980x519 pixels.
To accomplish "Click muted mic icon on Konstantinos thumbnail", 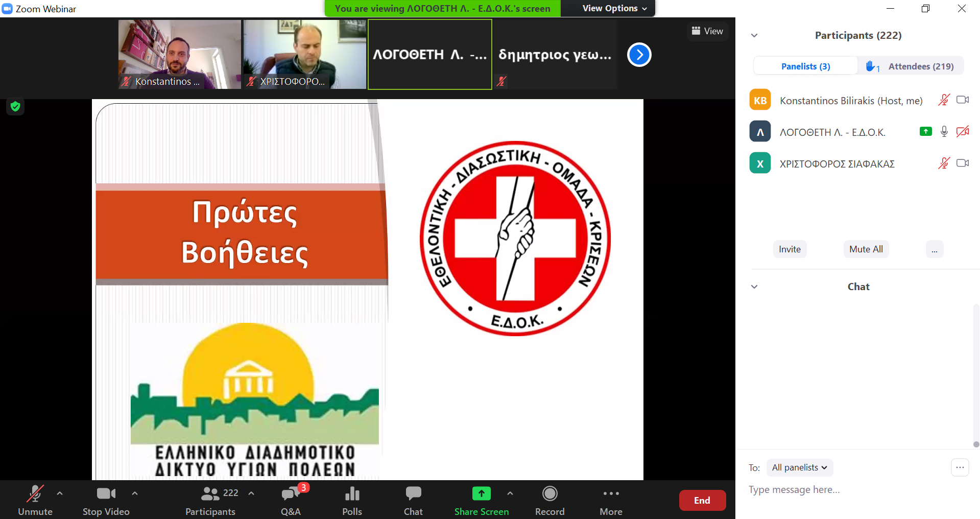I will (126, 81).
